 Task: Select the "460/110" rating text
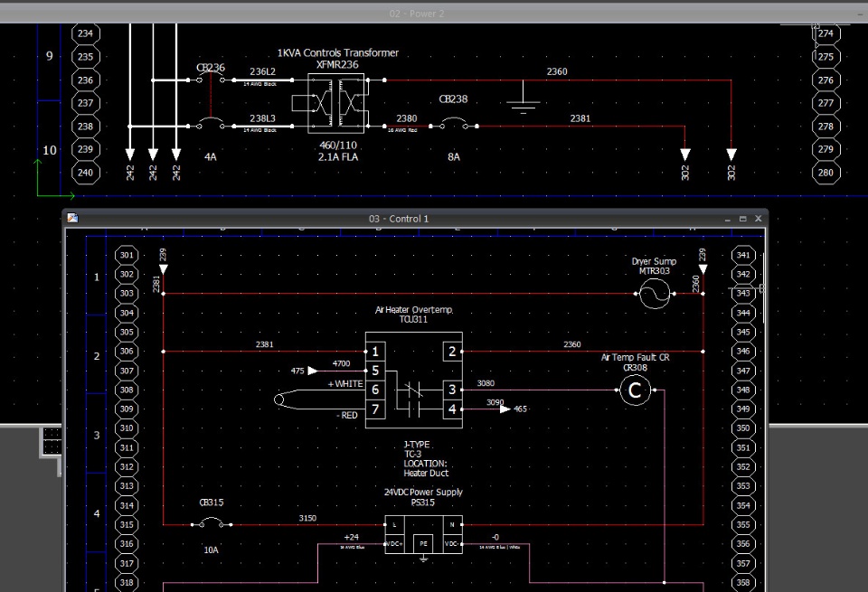click(x=338, y=145)
